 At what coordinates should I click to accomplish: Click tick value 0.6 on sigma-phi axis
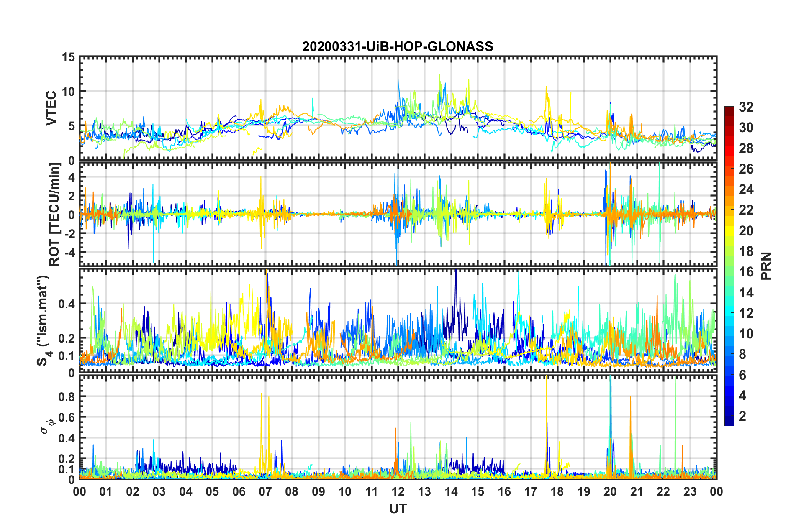pyautogui.click(x=67, y=417)
